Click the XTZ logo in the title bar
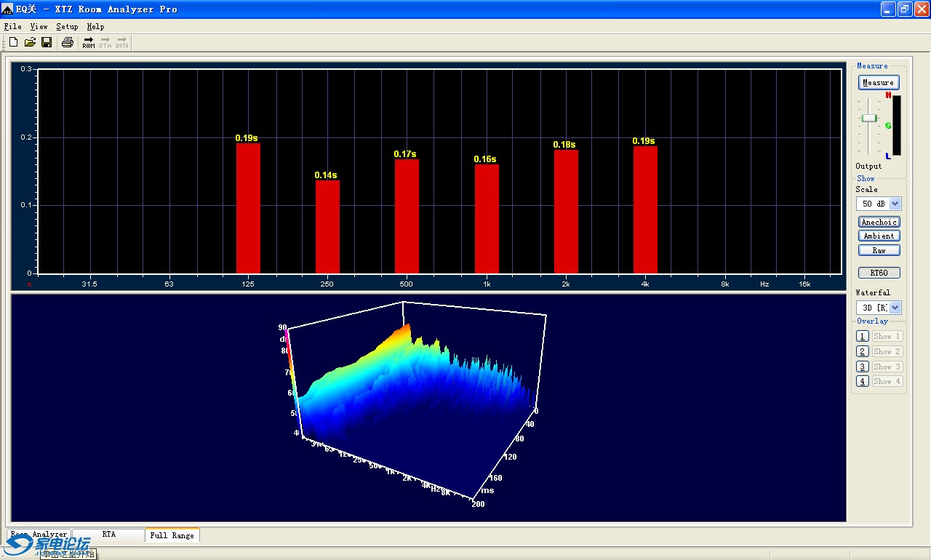The width and height of the screenshot is (931, 560). [9, 9]
